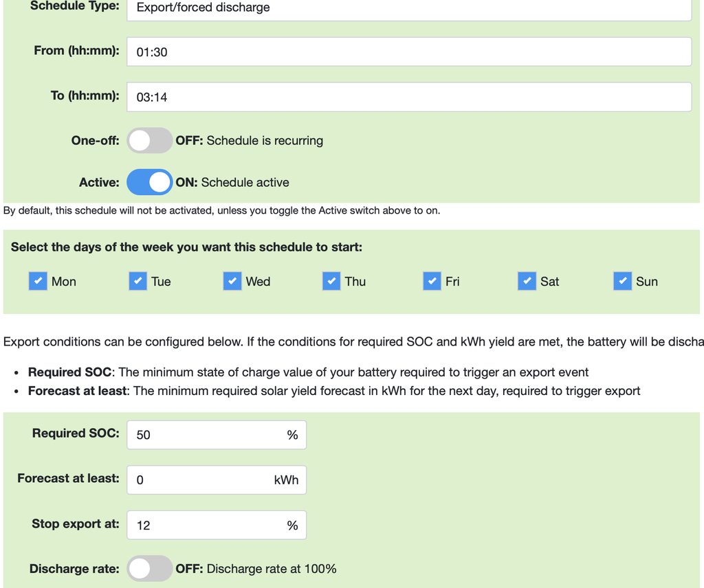Enable the Discharge rate switch
This screenshot has height=588, width=704.
click(149, 568)
